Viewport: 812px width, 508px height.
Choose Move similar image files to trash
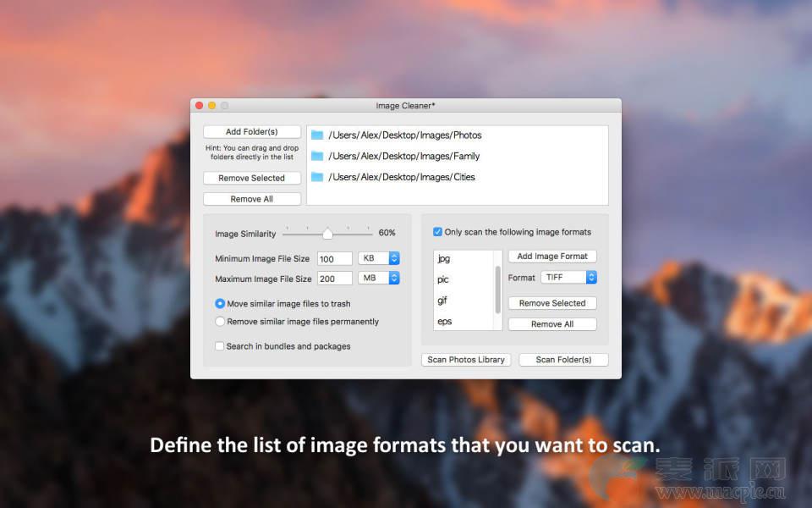[x=220, y=303]
